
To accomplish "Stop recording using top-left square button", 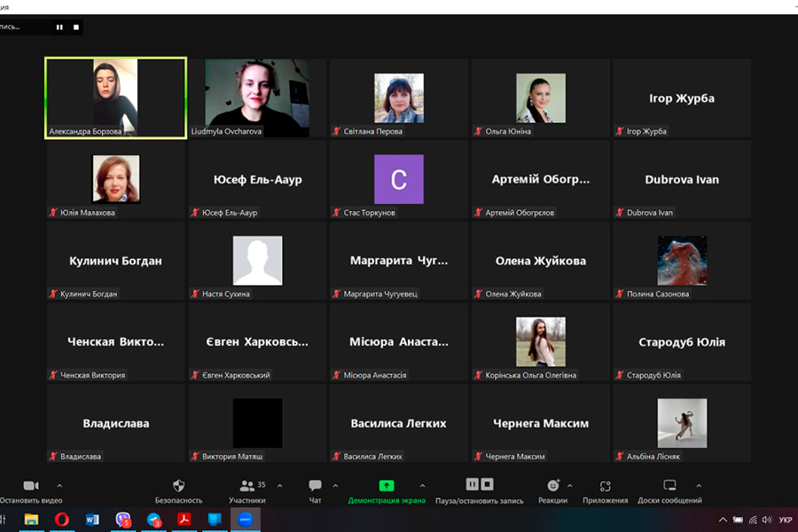I will (x=76, y=27).
